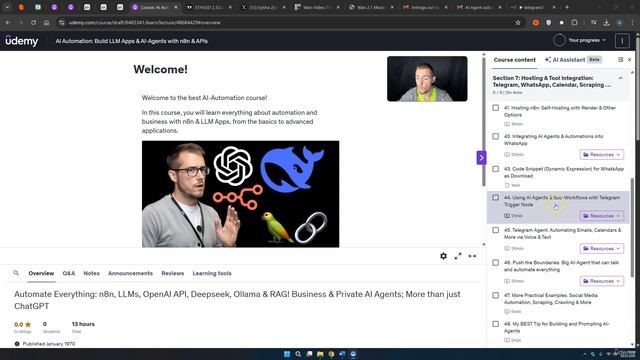Open the browser extensions puzzle icon
Screen dimensions: 640x360
tap(574, 22)
